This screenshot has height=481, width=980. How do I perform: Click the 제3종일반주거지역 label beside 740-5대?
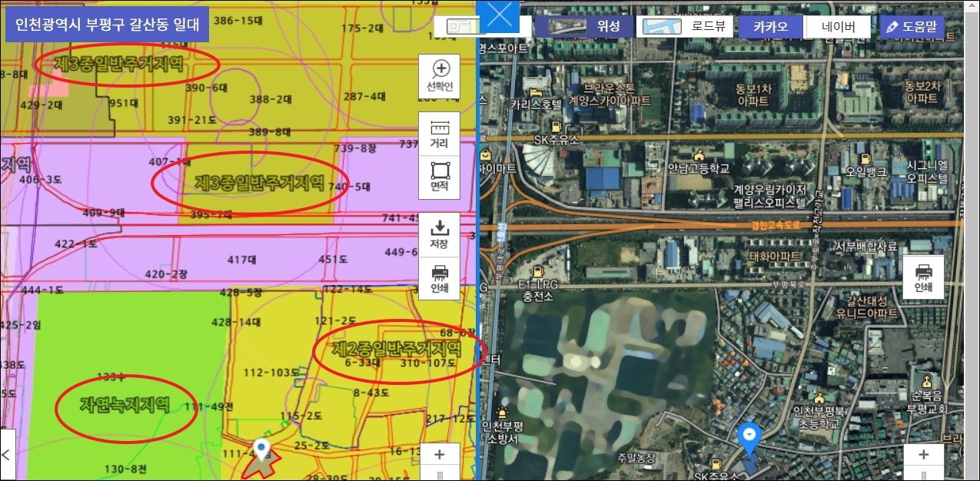(x=259, y=183)
